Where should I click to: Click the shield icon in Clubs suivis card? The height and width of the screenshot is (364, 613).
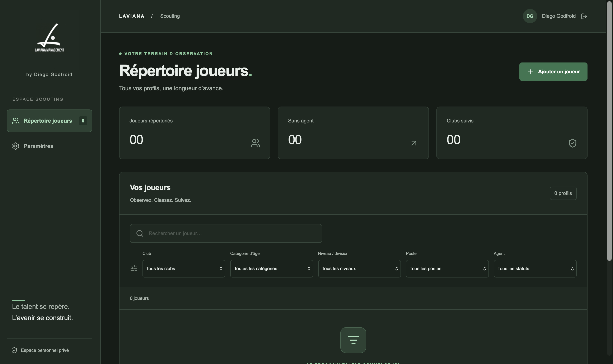tap(572, 143)
